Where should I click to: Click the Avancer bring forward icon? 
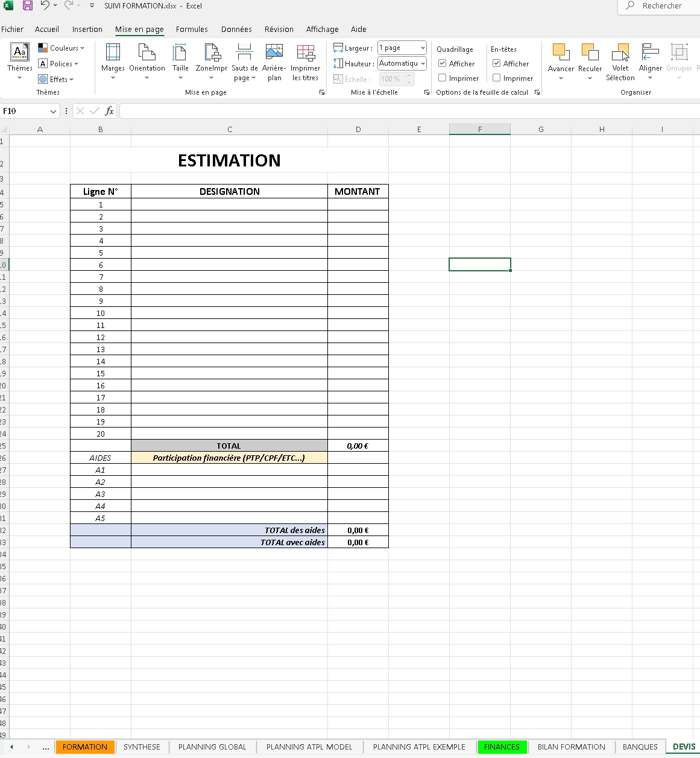(561, 52)
